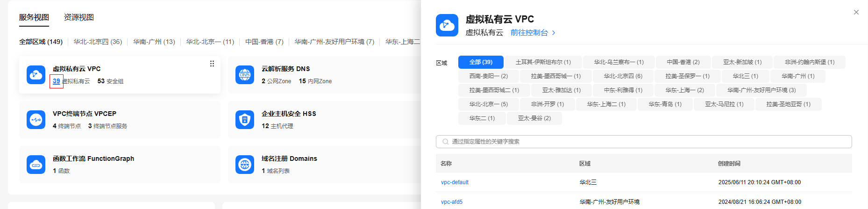Open the drag handle dots on VPC card
868x209 pixels.
click(x=212, y=64)
